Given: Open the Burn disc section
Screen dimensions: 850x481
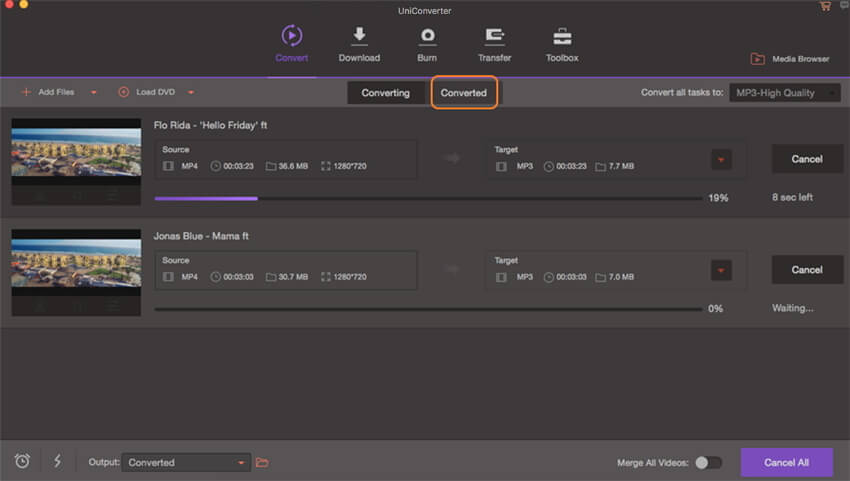Looking at the screenshot, I should pyautogui.click(x=427, y=36).
